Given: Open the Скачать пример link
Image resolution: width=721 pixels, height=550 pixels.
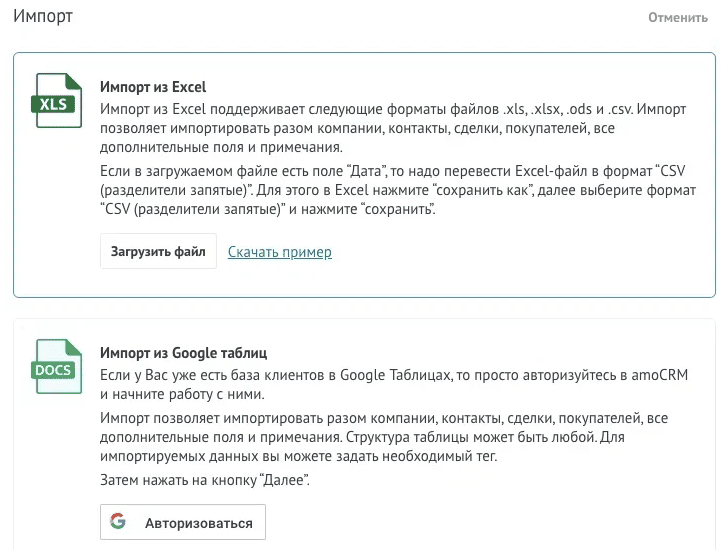Looking at the screenshot, I should pos(279,252).
